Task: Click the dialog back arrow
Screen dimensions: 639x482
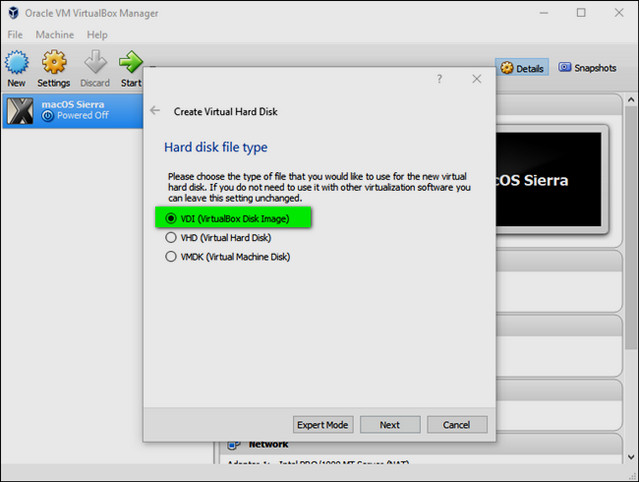Action: click(155, 110)
